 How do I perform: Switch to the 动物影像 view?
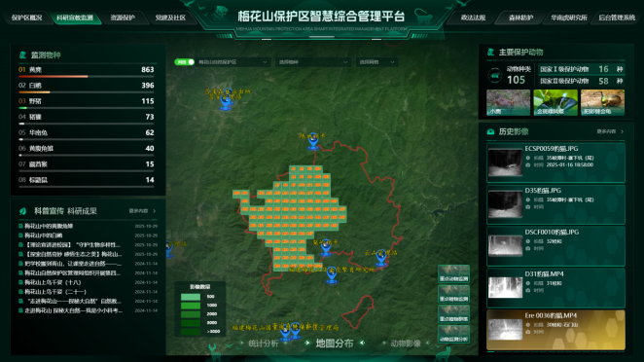406,344
